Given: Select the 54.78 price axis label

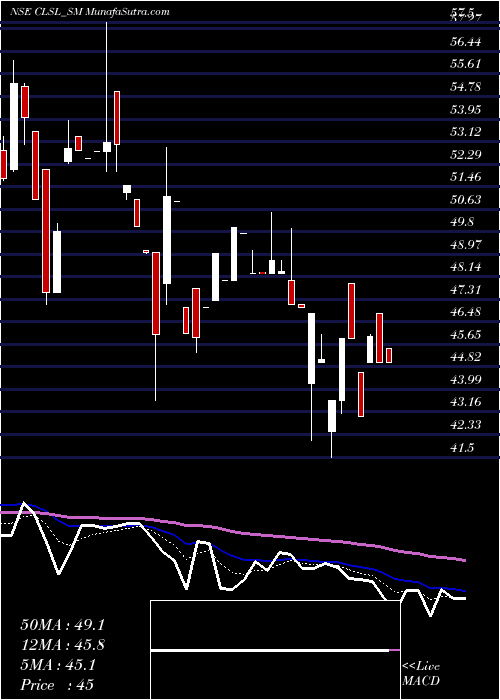Looking at the screenshot, I should 465,86.
